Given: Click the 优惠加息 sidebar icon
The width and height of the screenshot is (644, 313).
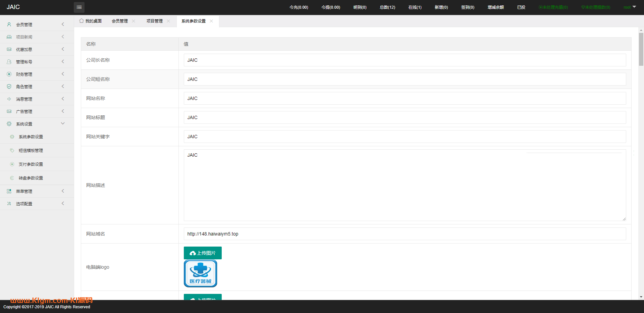Looking at the screenshot, I should tap(9, 49).
